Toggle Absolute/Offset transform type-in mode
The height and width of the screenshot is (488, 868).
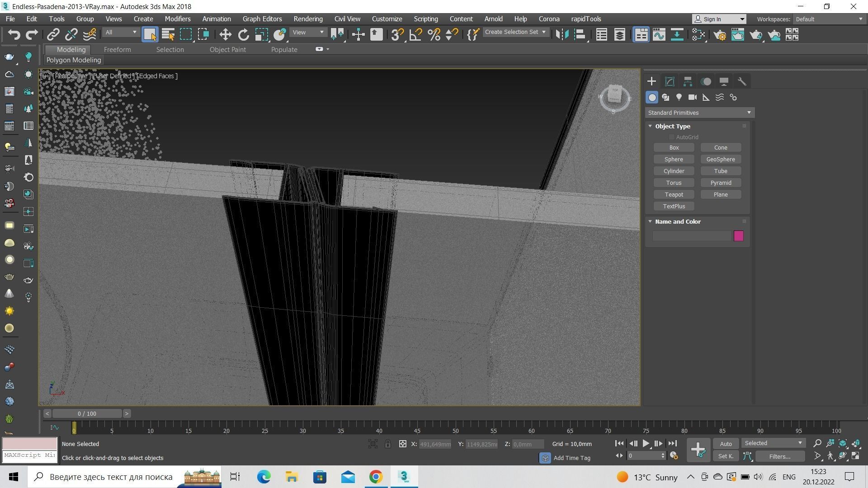(402, 444)
